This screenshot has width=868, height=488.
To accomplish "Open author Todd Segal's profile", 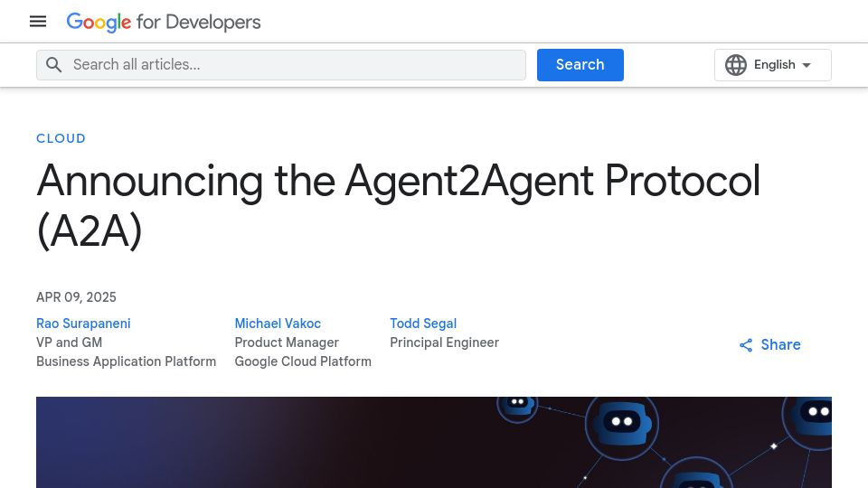I will tap(423, 324).
